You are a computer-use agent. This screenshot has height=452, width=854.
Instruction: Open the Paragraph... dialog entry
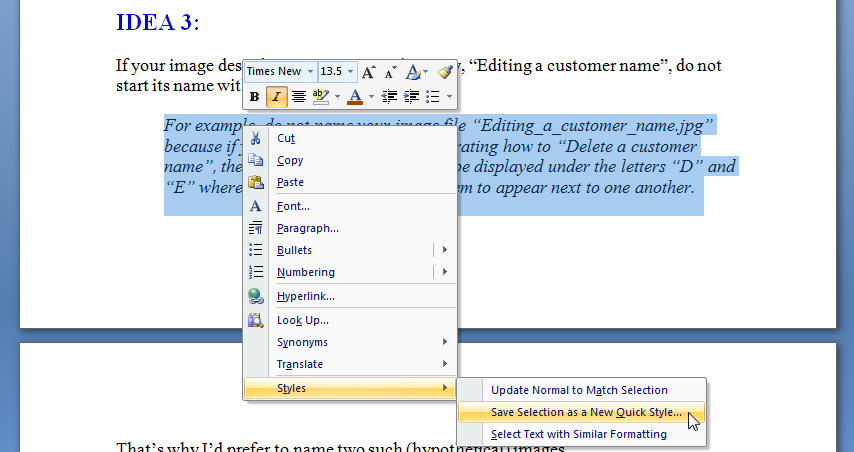(x=350, y=228)
